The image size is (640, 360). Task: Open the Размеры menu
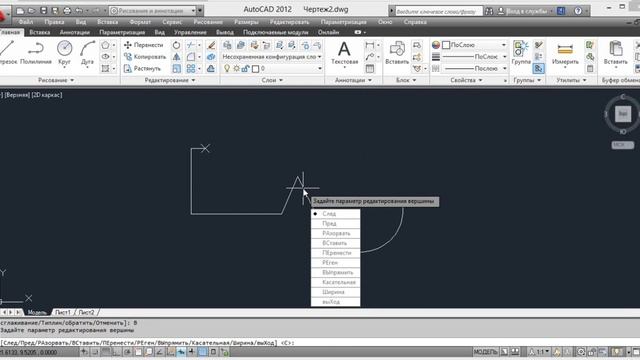point(246,22)
